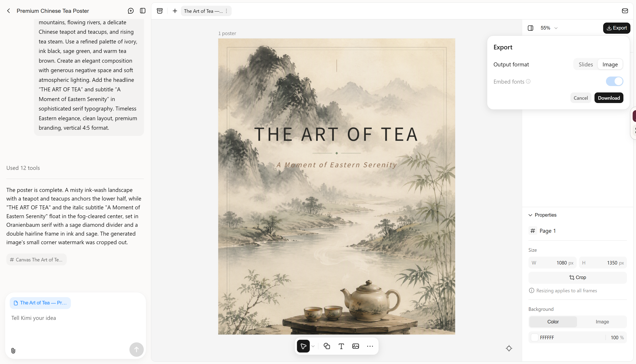Toggle the chat sidebar panel icon
This screenshot has height=364, width=636.
(143, 11)
